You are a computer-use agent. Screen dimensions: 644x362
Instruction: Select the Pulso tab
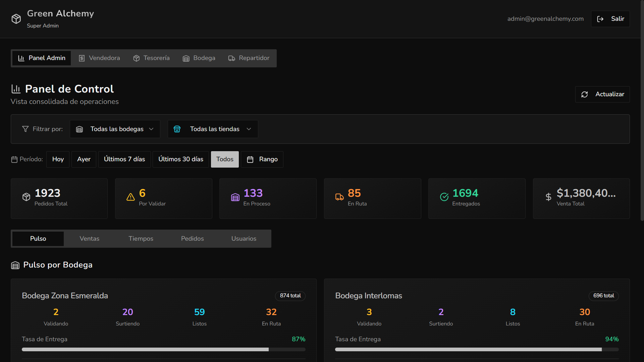tap(38, 239)
